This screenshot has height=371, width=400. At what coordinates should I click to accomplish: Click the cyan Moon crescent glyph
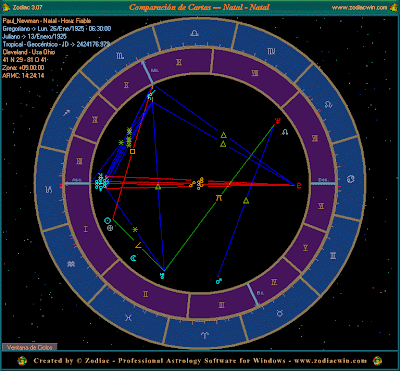coord(134,257)
